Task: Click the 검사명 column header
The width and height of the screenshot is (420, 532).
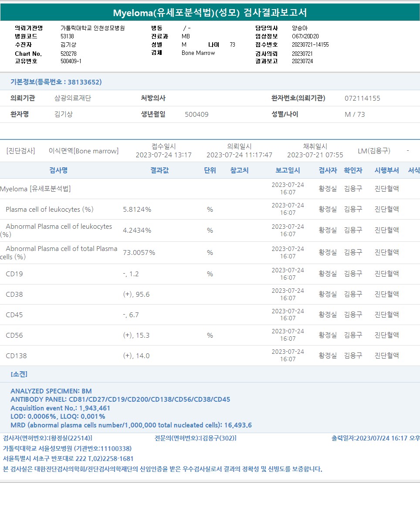Action: point(58,170)
